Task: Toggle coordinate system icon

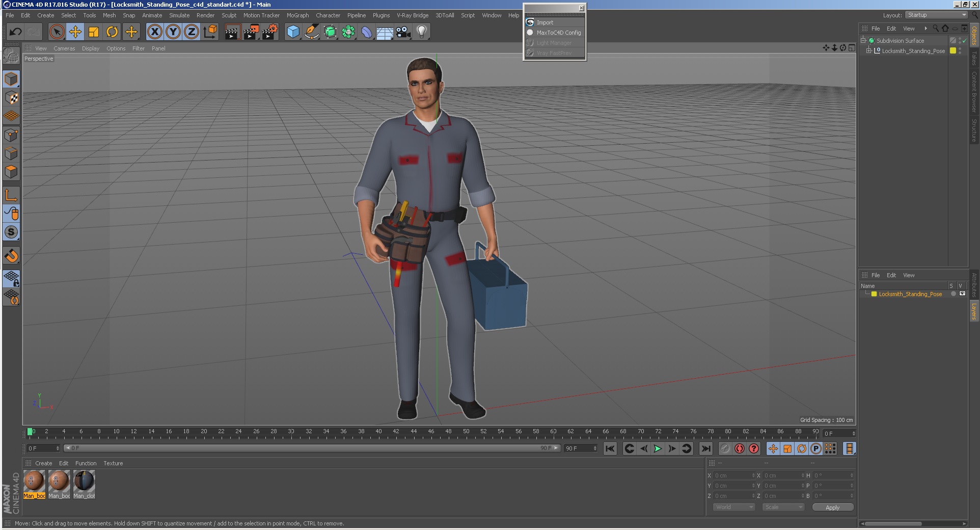Action: [210, 32]
